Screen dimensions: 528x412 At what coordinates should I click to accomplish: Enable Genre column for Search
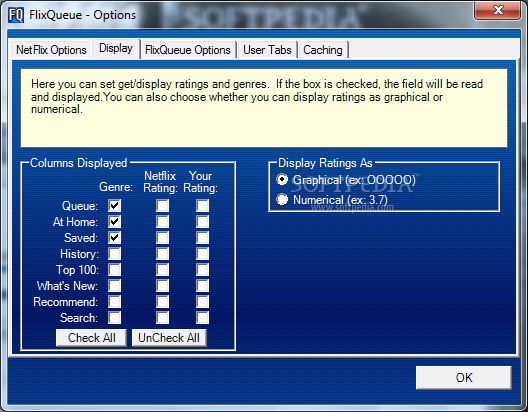tap(114, 317)
